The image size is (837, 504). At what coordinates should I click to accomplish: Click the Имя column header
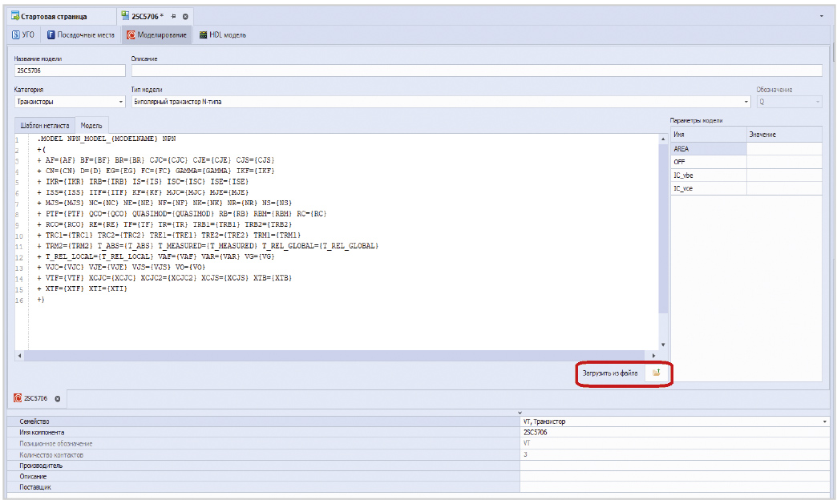click(x=709, y=135)
